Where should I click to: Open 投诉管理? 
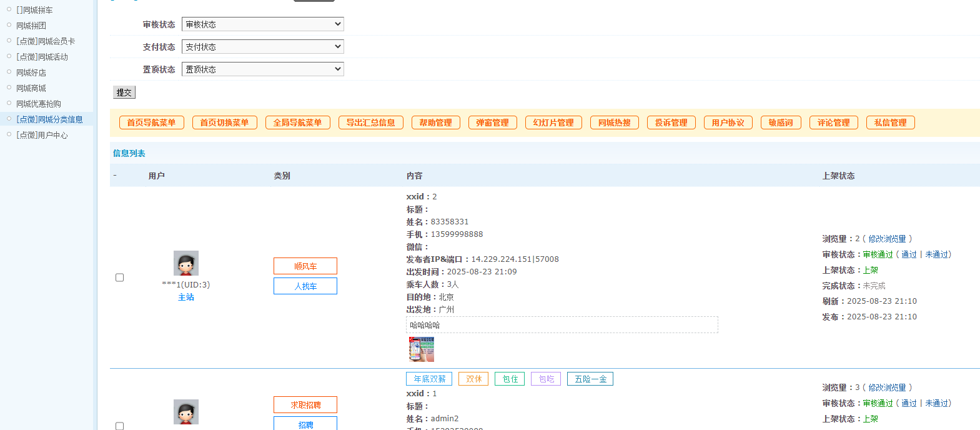671,122
